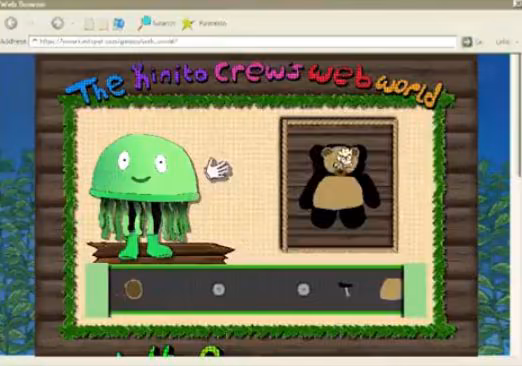This screenshot has height=366, width=522.
Task: Grab the tan body piece on conveyor
Action: tap(391, 289)
